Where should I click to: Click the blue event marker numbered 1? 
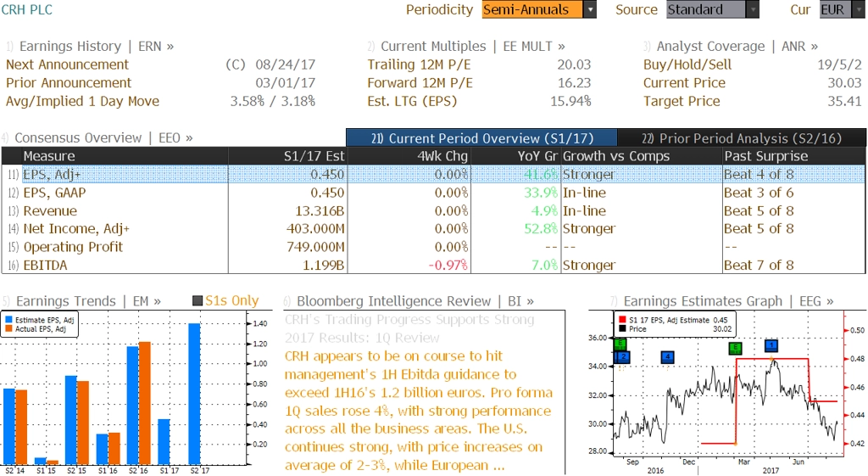point(771,346)
